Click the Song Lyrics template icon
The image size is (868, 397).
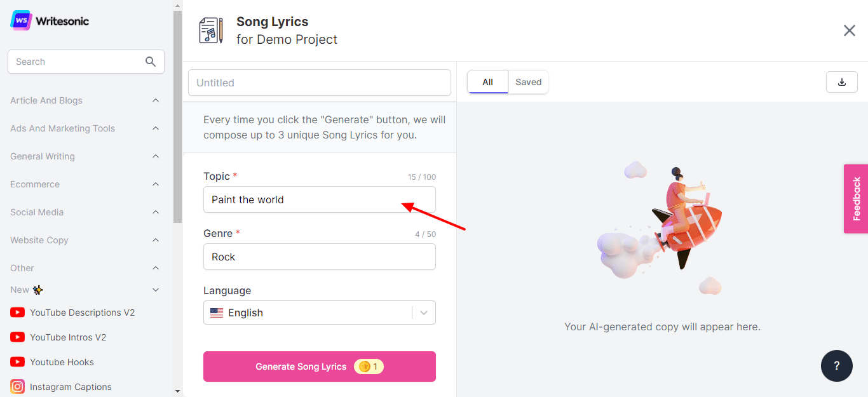coord(211,30)
